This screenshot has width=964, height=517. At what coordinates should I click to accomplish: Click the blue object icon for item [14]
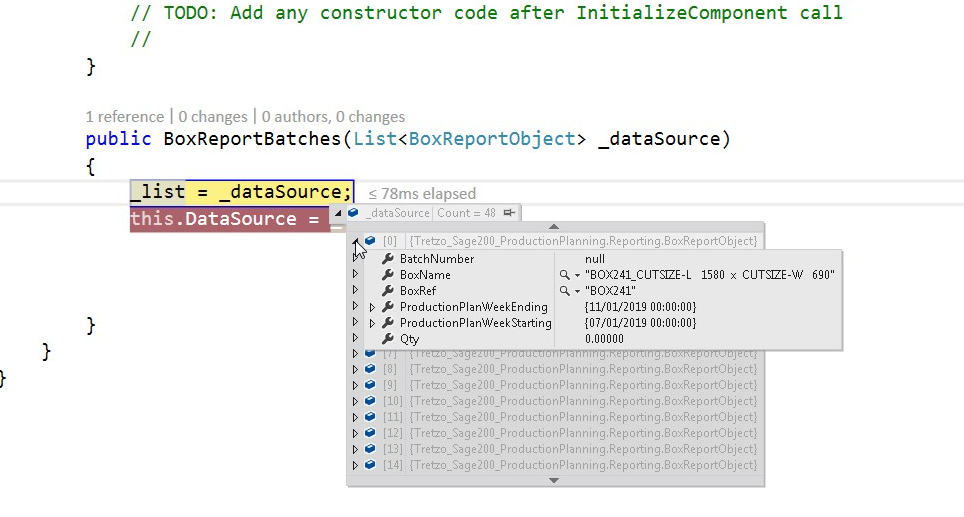pyautogui.click(x=370, y=465)
